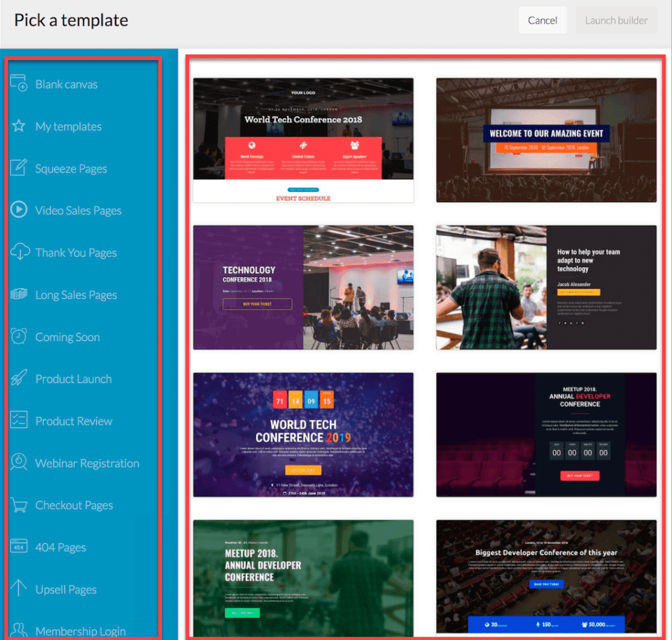Viewport: 672px width, 640px height.
Task: Select Thank You Pages category
Action: click(x=76, y=253)
